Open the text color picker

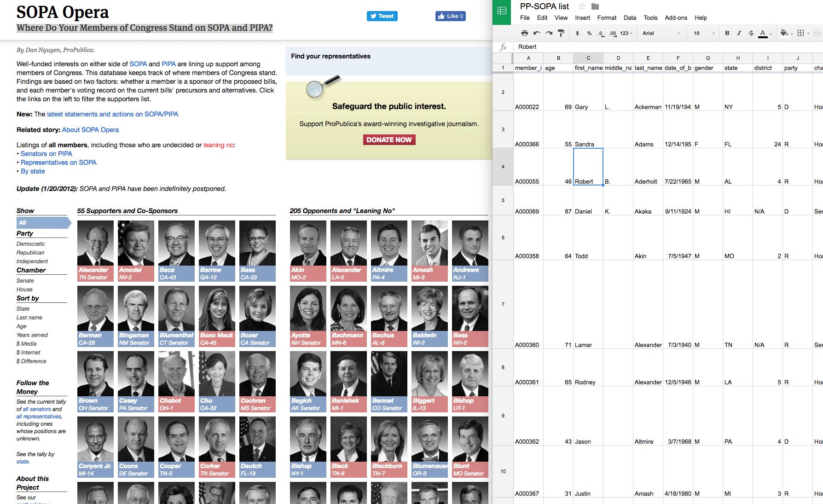(765, 33)
